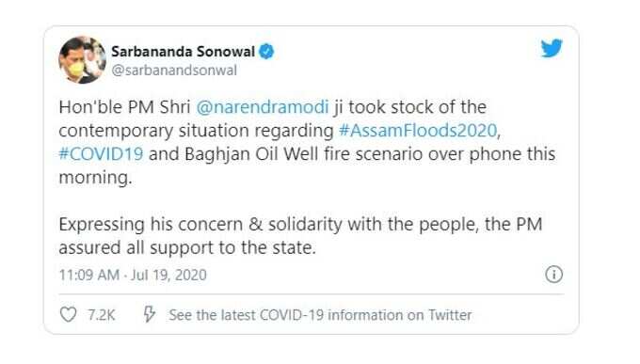The width and height of the screenshot is (640, 364).
Task: Follow the #COVID19 hashtag
Action: pyautogui.click(x=101, y=154)
